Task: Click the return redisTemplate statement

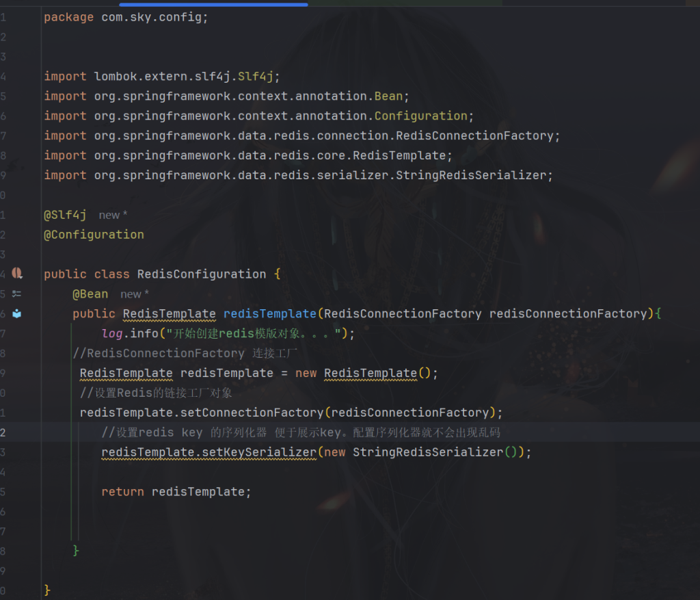Action: pos(176,492)
